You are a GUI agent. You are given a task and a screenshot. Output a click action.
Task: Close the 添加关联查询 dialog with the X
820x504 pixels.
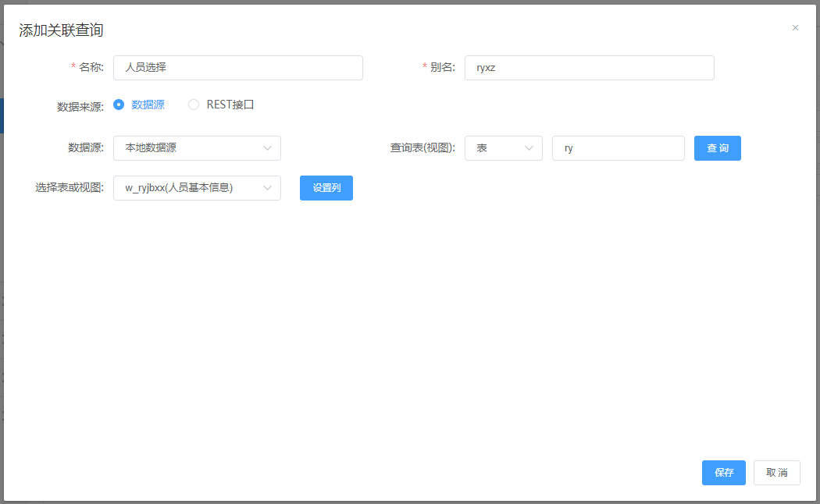[795, 28]
